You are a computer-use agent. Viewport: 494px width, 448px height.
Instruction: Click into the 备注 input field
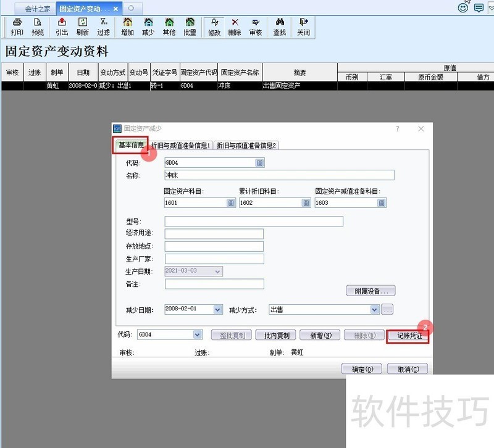(214, 284)
